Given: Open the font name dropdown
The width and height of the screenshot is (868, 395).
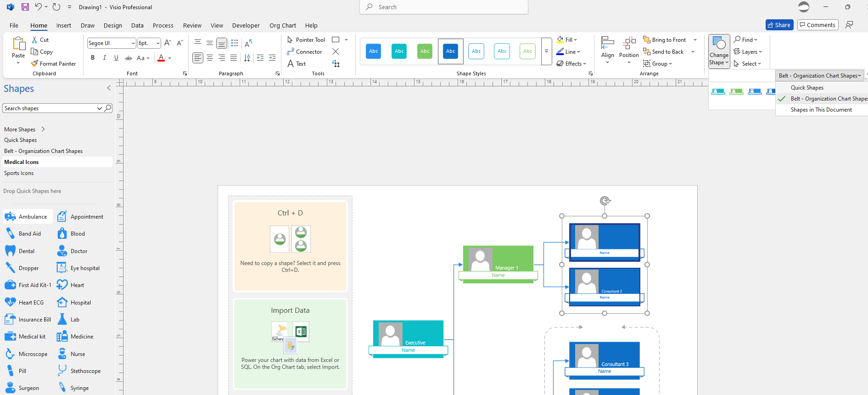Looking at the screenshot, I should [133, 43].
